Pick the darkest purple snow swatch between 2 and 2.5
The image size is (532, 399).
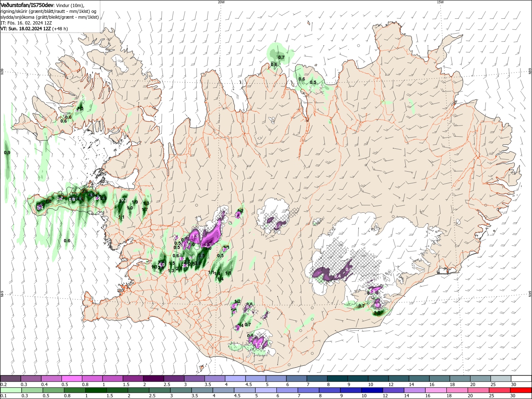pyautogui.click(x=153, y=379)
